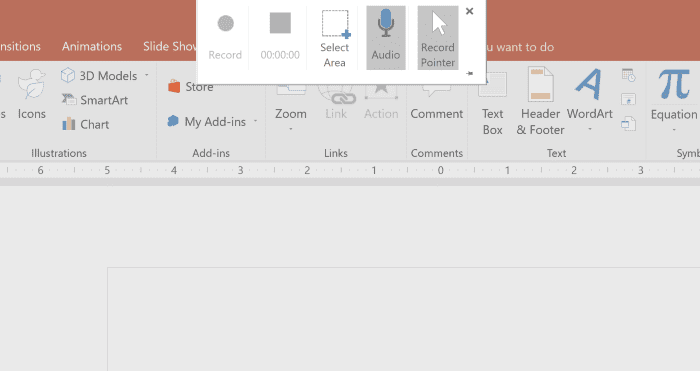This screenshot has height=371, width=700.
Task: Click the horizontal ruler
Action: (350, 170)
